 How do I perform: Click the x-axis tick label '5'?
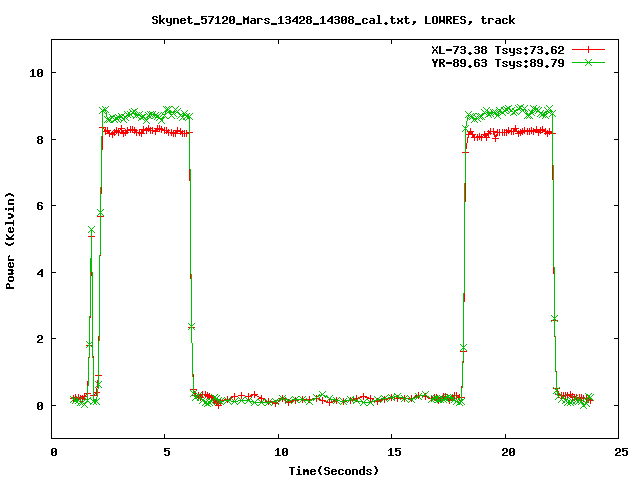167,452
